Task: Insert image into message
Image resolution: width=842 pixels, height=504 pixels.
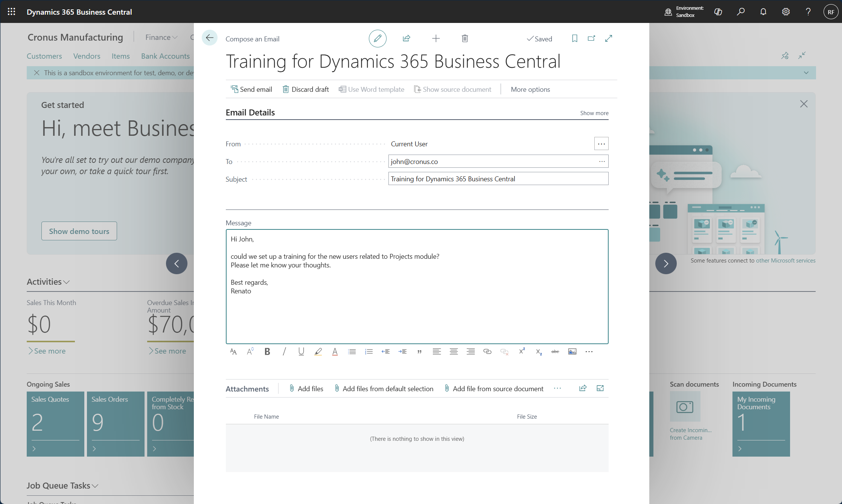Action: tap(572, 352)
